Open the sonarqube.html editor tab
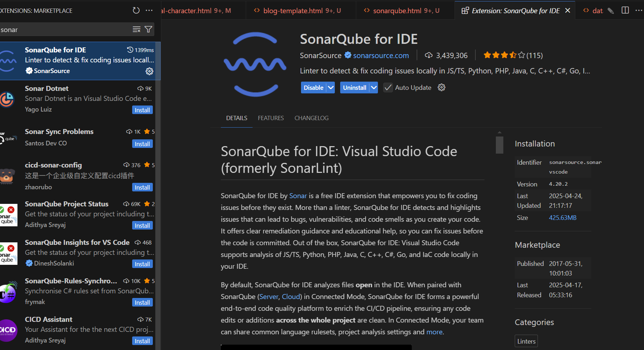This screenshot has height=350, width=644. pyautogui.click(x=406, y=11)
